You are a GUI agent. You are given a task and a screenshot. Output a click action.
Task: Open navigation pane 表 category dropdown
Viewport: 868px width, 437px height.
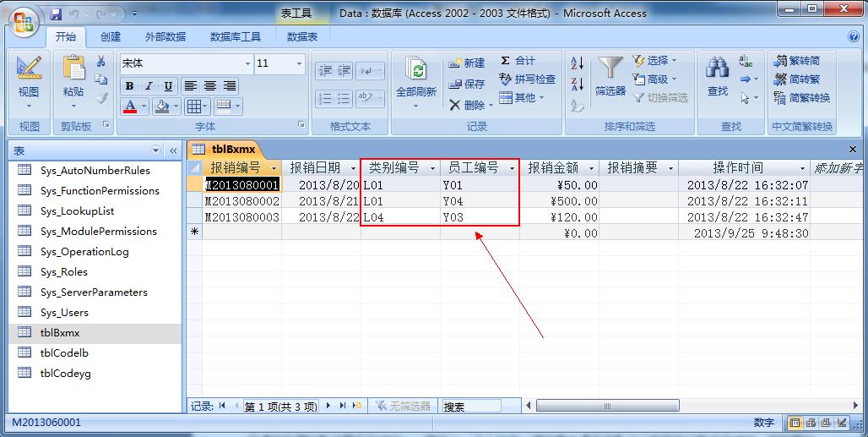[155, 150]
